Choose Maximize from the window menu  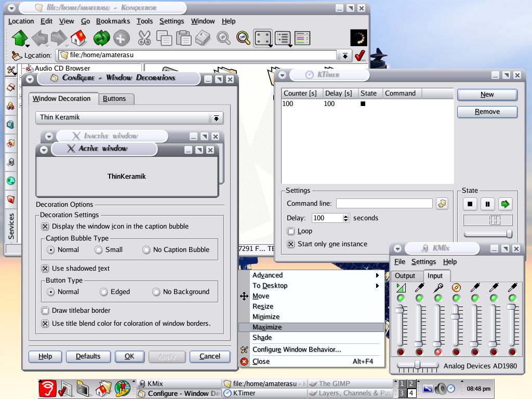point(312,327)
